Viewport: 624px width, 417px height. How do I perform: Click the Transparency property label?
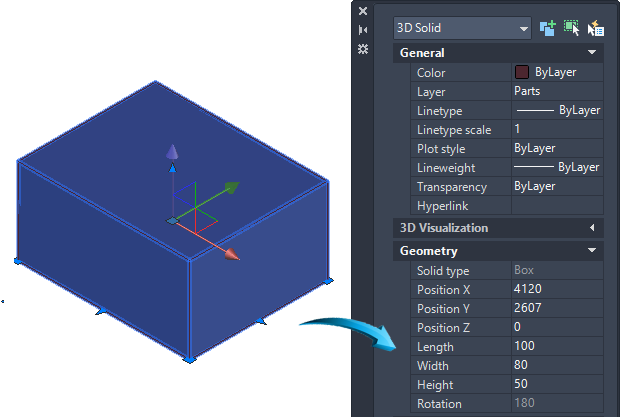click(452, 187)
